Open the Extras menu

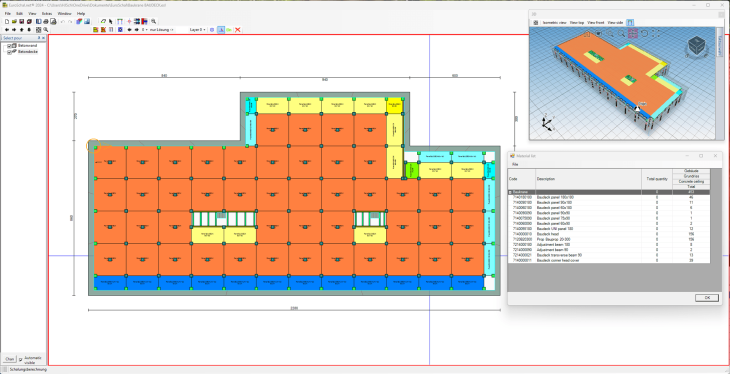[x=47, y=14]
